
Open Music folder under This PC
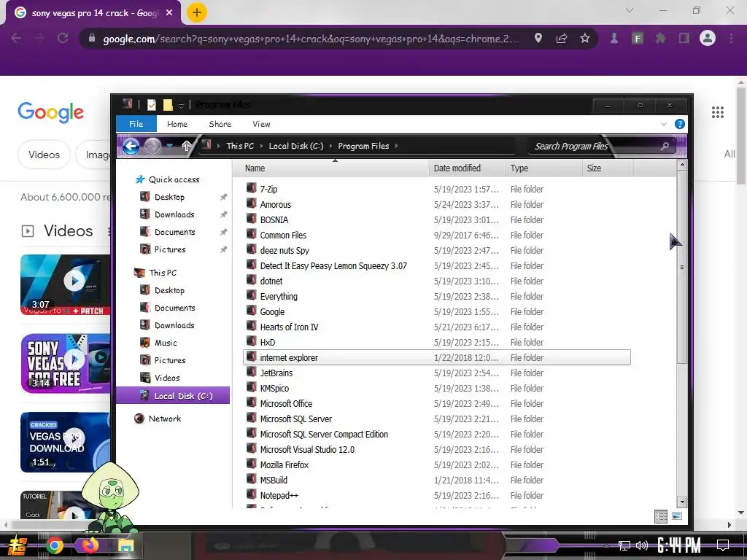click(166, 343)
